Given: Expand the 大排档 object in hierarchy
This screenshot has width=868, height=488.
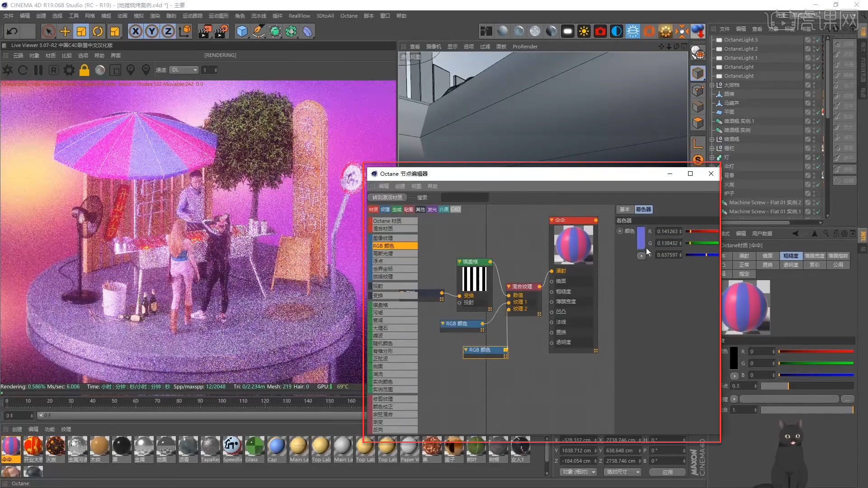Looking at the screenshot, I should click(x=712, y=85).
